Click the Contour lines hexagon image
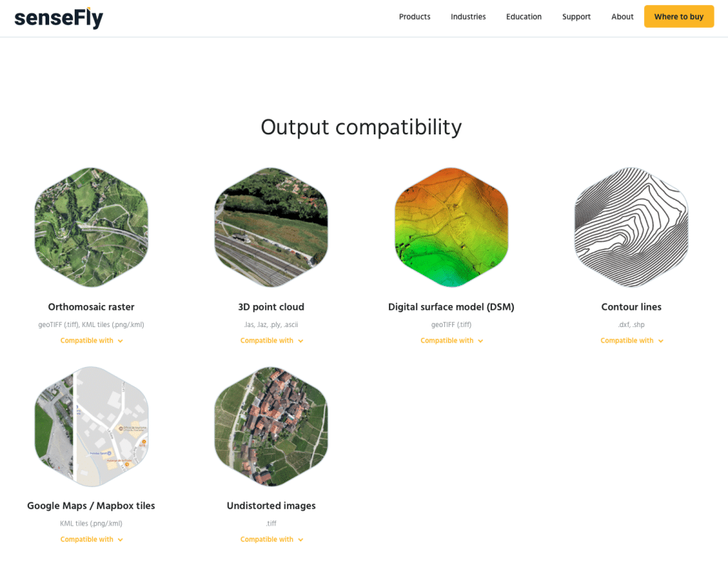This screenshot has height=576, width=728. pos(631,228)
